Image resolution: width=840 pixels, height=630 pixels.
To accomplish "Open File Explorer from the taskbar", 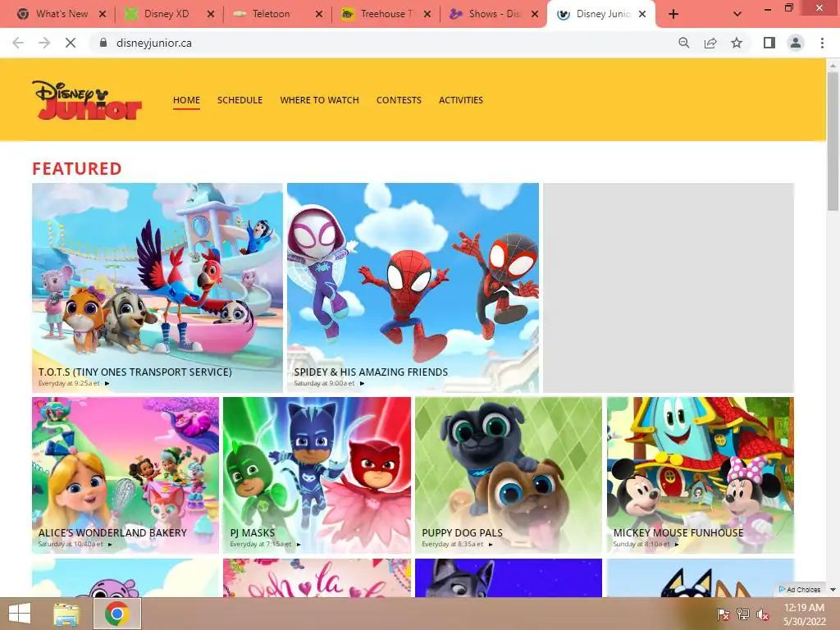I will pos(66,614).
